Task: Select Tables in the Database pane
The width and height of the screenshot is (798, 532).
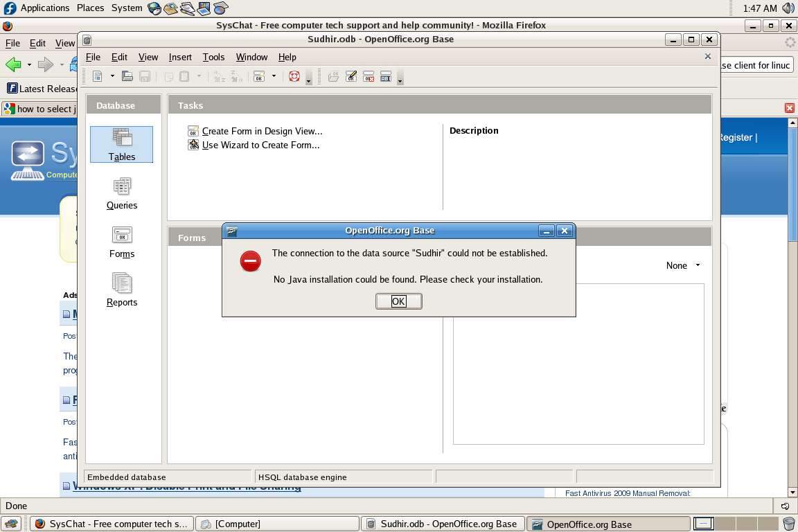Action: coord(122,145)
